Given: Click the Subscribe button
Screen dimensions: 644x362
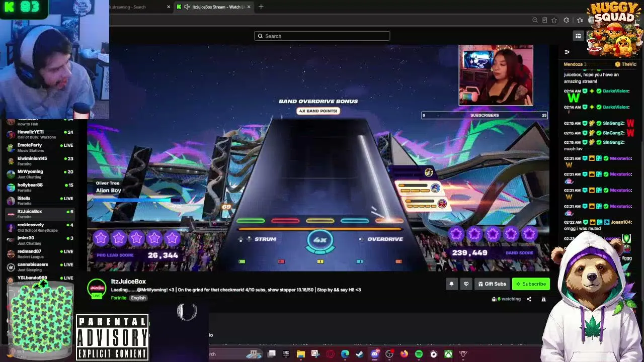Looking at the screenshot, I should (x=530, y=284).
